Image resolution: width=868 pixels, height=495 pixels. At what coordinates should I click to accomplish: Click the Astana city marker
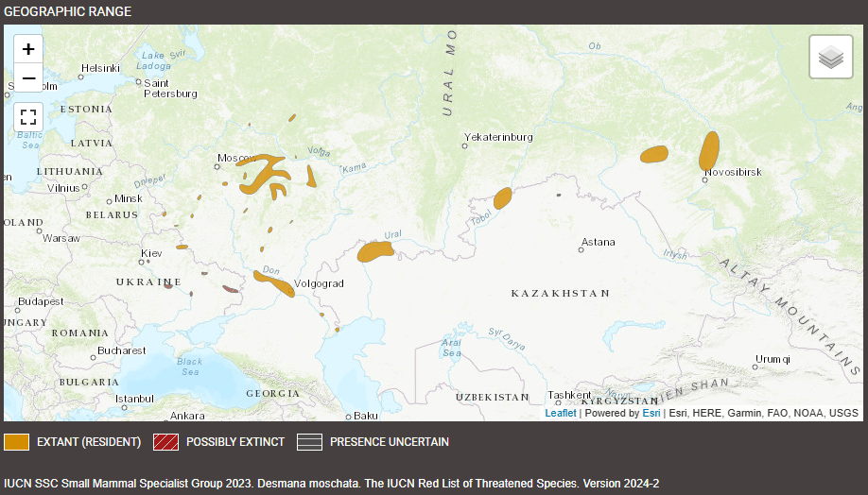tap(582, 250)
